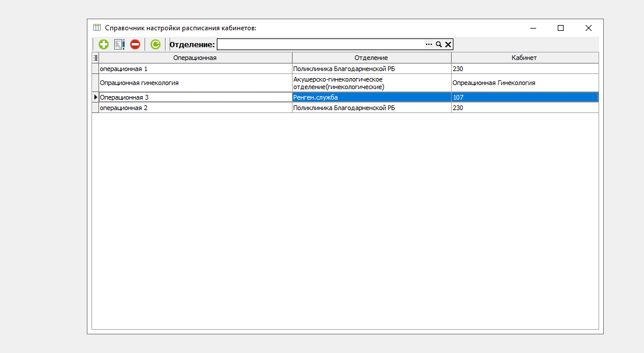The image size is (644, 353).
Task: Select the 'операционная 2' row
Action: [195, 108]
